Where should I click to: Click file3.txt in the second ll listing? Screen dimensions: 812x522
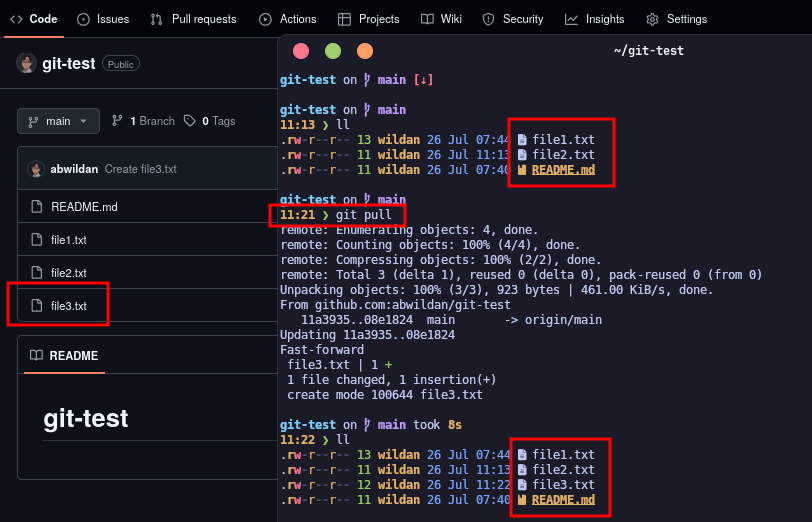click(x=563, y=485)
